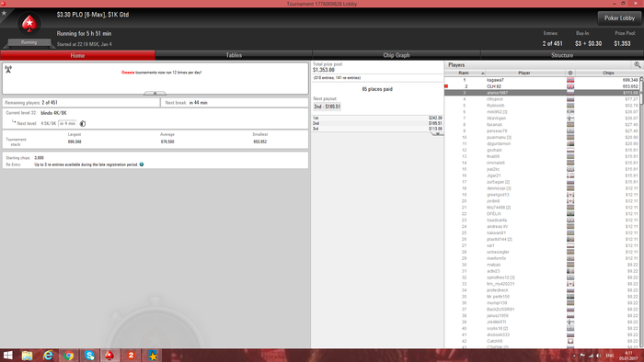Click the 'Next break: in 44 min' field

(x=235, y=103)
